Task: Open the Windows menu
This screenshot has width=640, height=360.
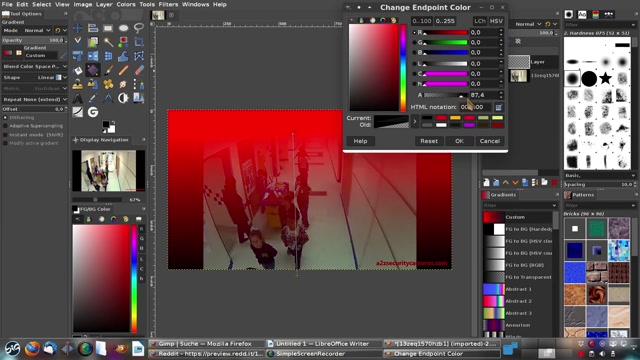Action: [x=195, y=4]
